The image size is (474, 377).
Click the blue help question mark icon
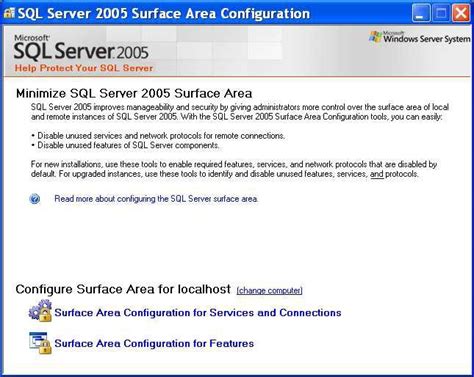35,199
